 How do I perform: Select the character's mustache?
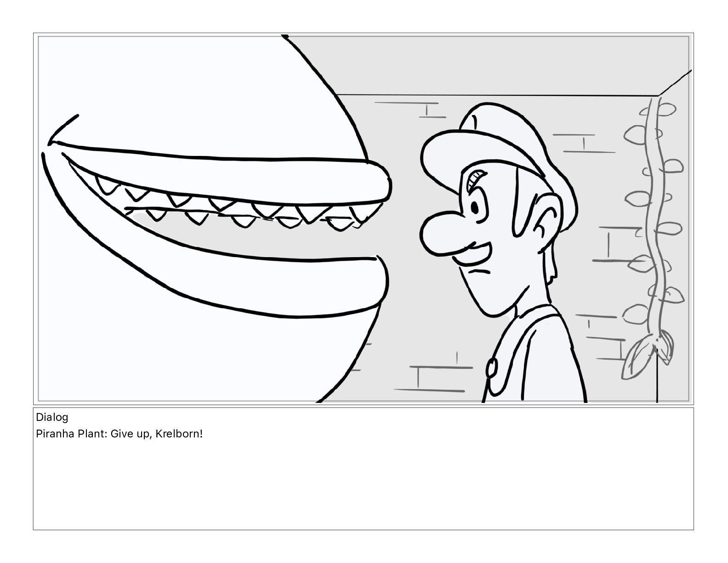474,254
